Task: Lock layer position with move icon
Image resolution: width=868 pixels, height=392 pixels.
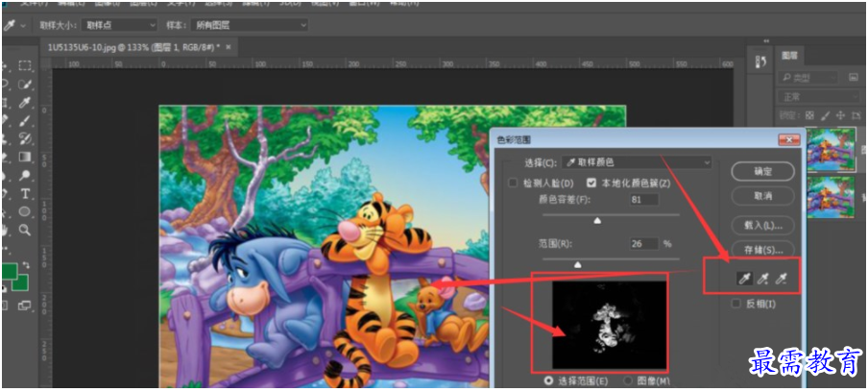Action: pos(840,115)
